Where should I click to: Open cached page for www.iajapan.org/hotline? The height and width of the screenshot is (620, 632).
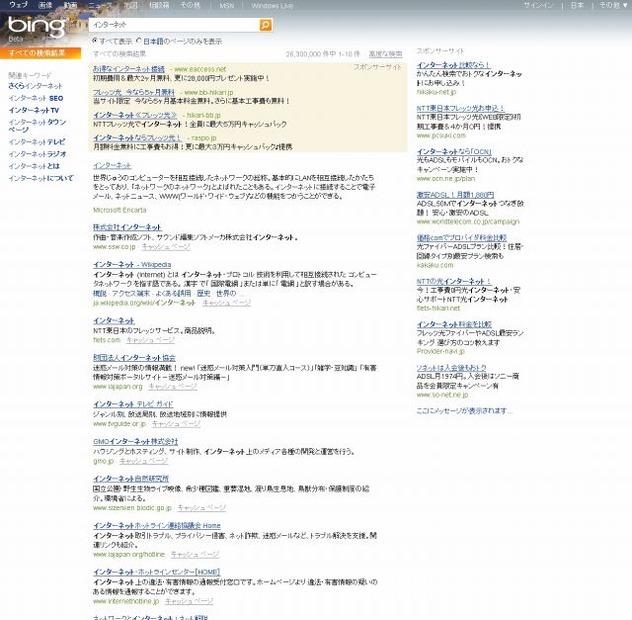coord(195,555)
